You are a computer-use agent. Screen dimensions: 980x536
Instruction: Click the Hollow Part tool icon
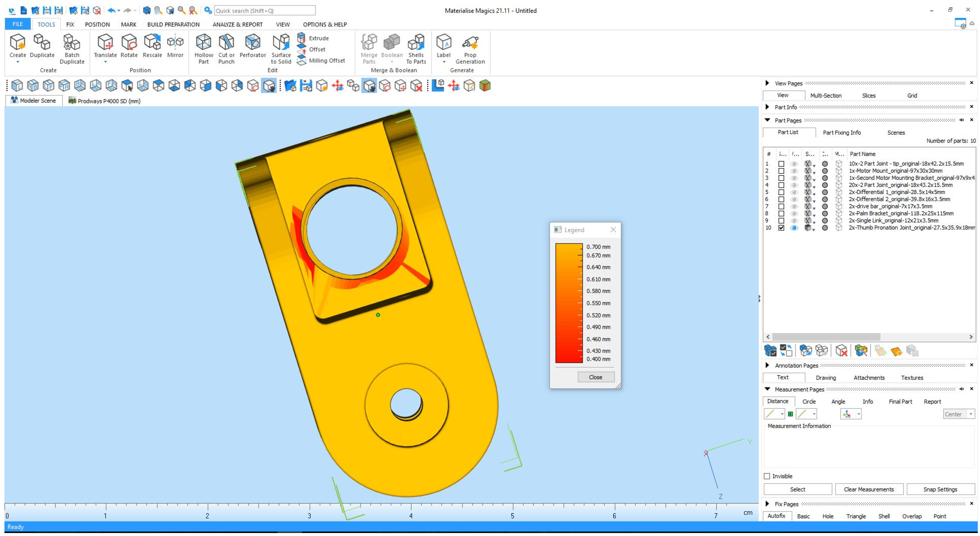tap(204, 43)
